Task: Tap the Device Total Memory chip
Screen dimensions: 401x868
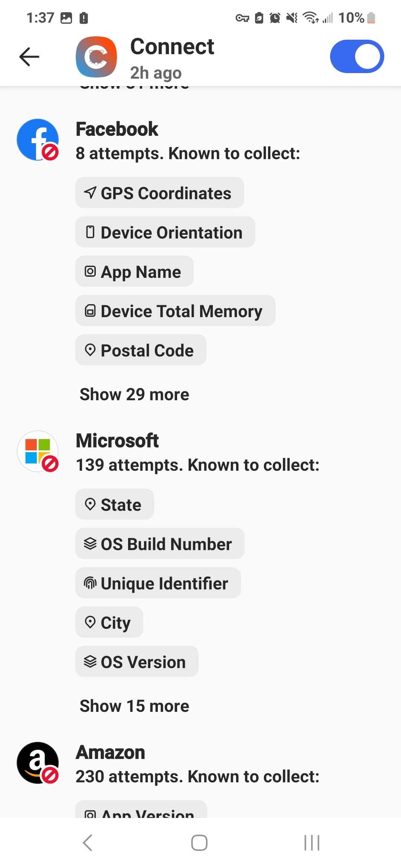Action: 175,311
